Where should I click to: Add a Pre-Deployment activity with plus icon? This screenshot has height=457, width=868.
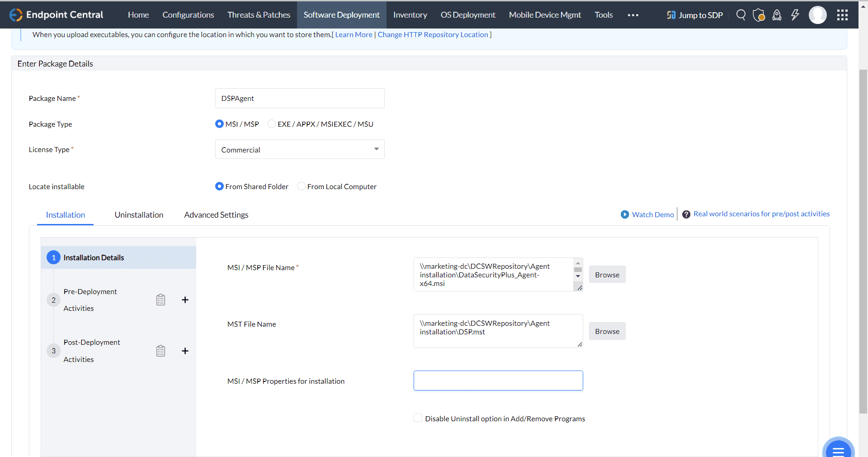pyautogui.click(x=185, y=300)
